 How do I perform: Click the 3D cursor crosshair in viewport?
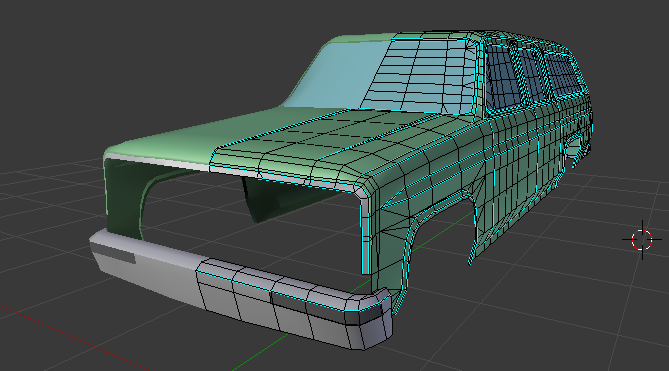click(642, 240)
